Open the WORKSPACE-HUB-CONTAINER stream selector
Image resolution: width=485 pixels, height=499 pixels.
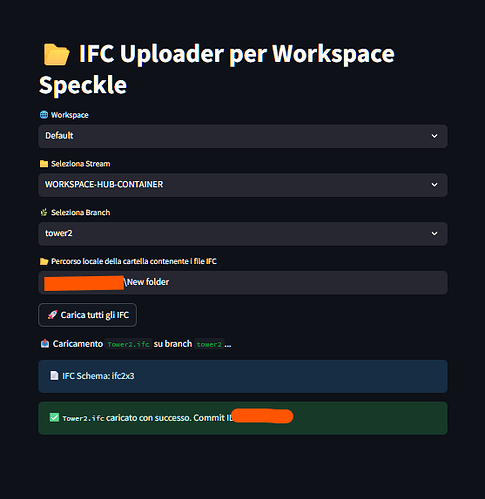[x=243, y=185]
